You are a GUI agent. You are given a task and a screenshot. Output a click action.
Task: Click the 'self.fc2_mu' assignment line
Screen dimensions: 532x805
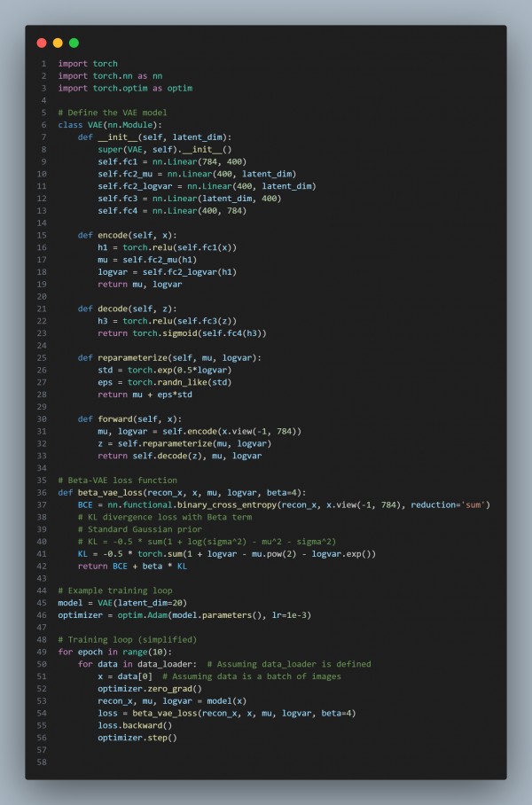[x=197, y=174]
